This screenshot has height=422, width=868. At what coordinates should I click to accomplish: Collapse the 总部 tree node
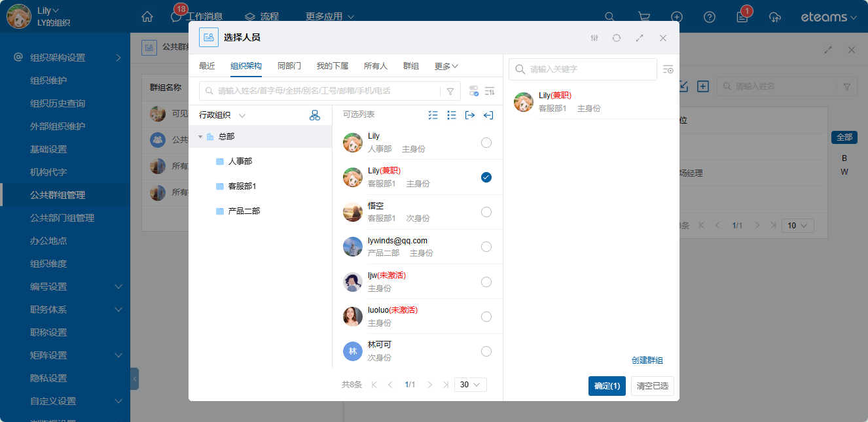[200, 137]
